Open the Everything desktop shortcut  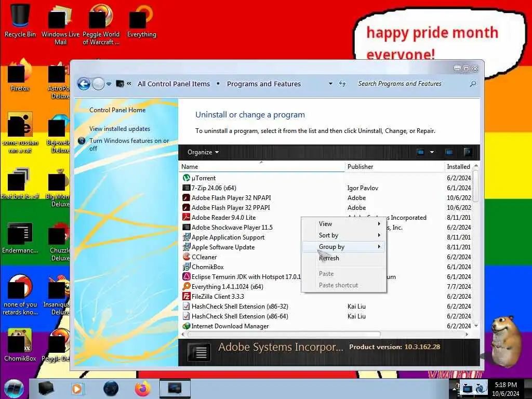pyautogui.click(x=141, y=20)
